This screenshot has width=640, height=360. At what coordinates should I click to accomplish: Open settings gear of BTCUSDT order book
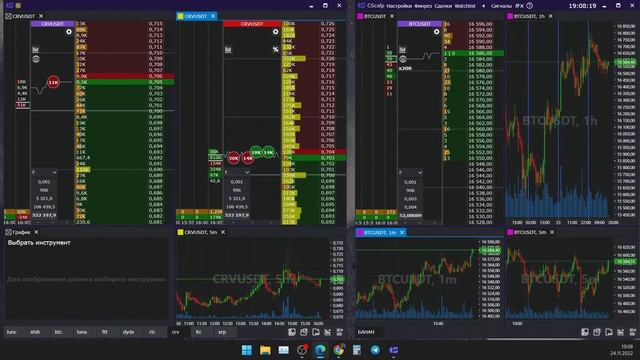pos(436,32)
